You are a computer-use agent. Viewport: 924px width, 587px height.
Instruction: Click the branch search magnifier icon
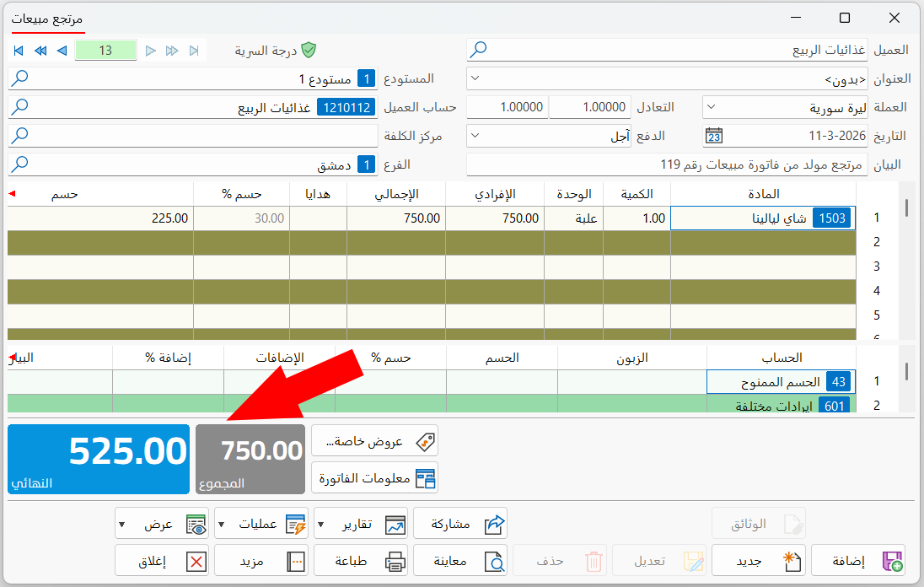click(20, 164)
